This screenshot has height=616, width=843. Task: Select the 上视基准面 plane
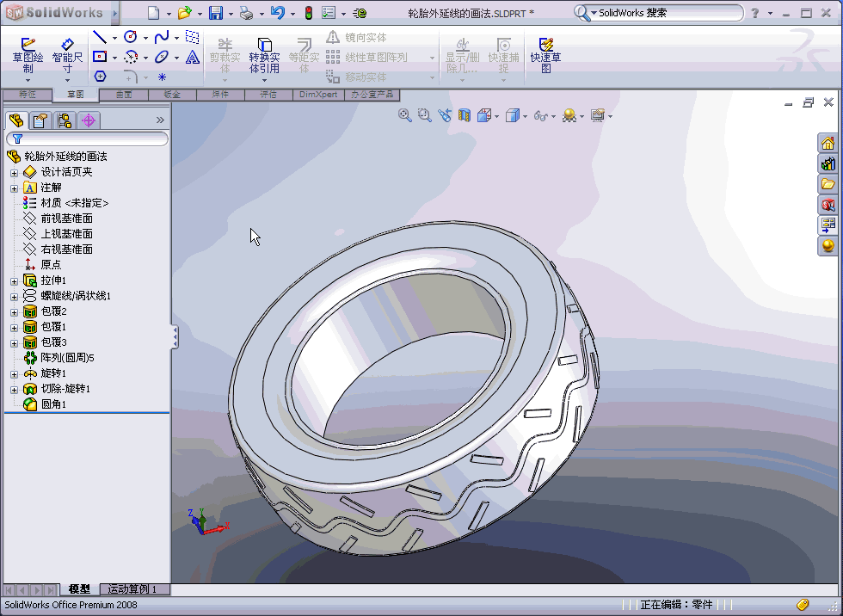click(67, 234)
